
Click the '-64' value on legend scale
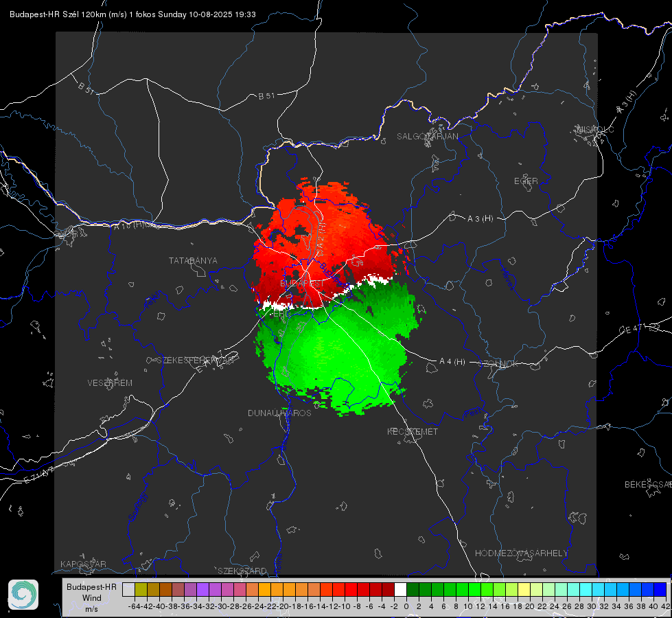pos(135,606)
